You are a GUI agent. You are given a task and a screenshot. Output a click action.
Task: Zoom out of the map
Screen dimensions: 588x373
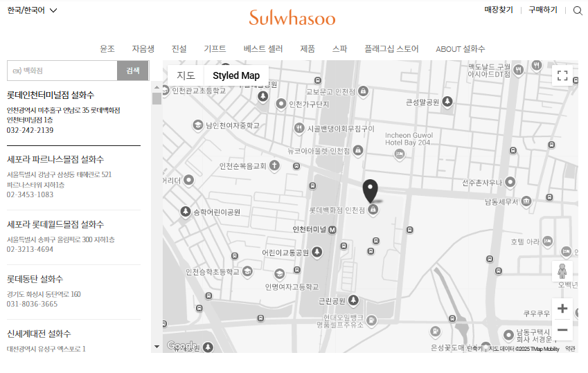point(562,330)
